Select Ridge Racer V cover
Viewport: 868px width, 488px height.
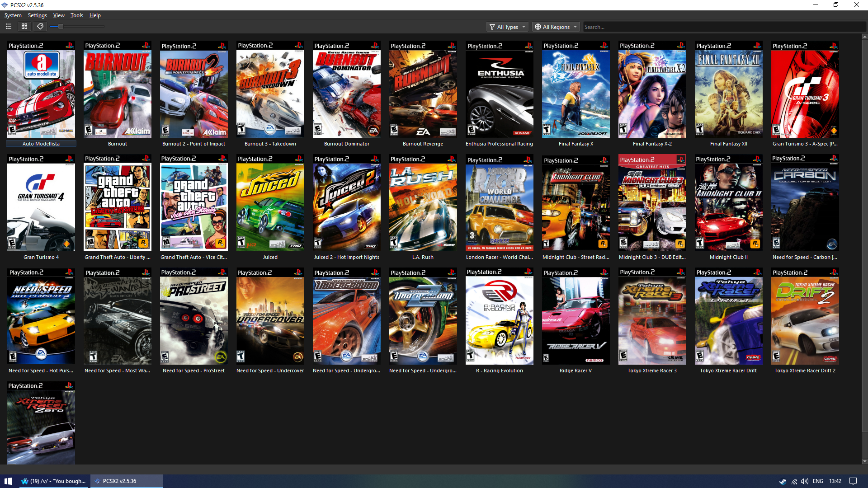pos(576,316)
